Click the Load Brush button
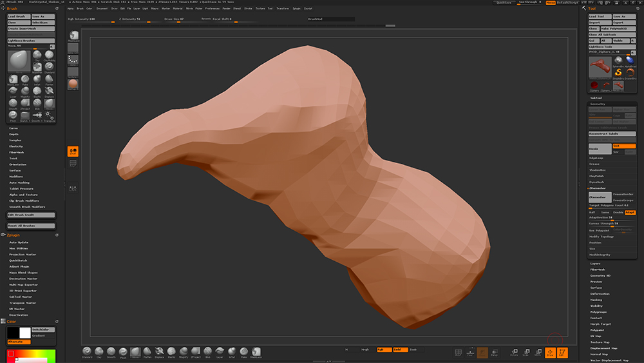This screenshot has height=363, width=644. point(19,17)
